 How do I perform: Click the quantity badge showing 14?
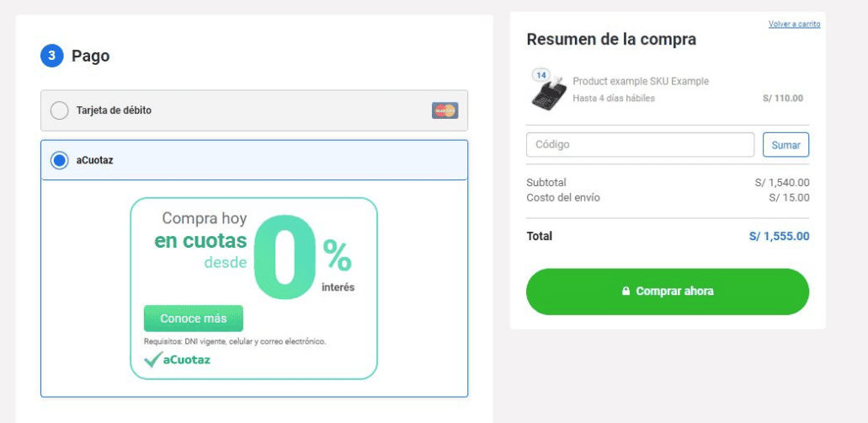pos(541,75)
